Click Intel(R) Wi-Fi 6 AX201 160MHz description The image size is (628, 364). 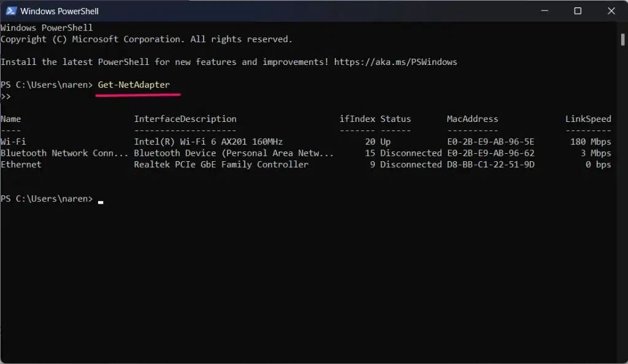209,142
